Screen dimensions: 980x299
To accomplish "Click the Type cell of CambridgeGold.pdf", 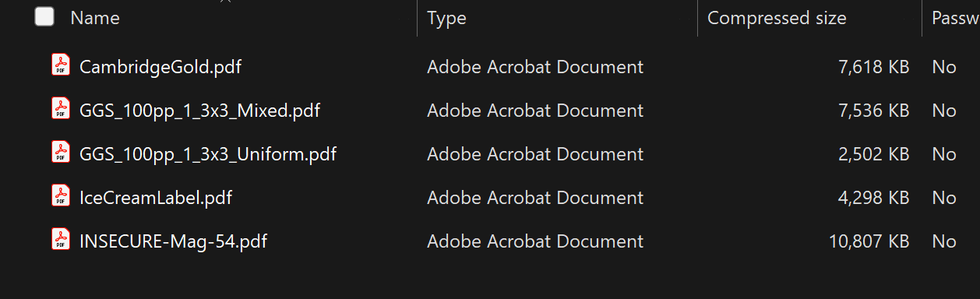I will 535,67.
